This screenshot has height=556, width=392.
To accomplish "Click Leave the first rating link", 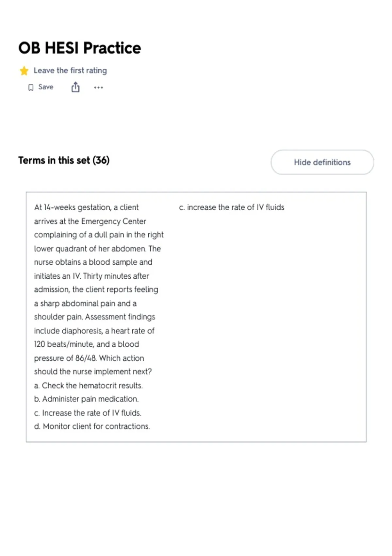I will tap(70, 70).
